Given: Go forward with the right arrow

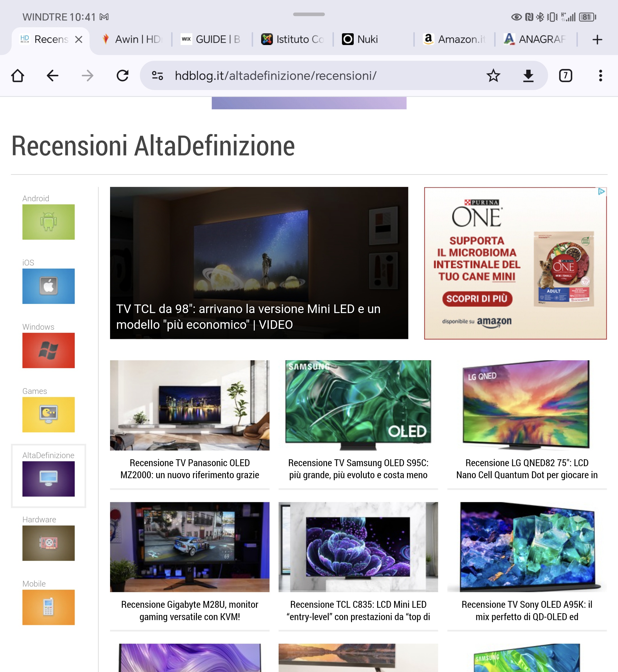Looking at the screenshot, I should click(x=88, y=76).
